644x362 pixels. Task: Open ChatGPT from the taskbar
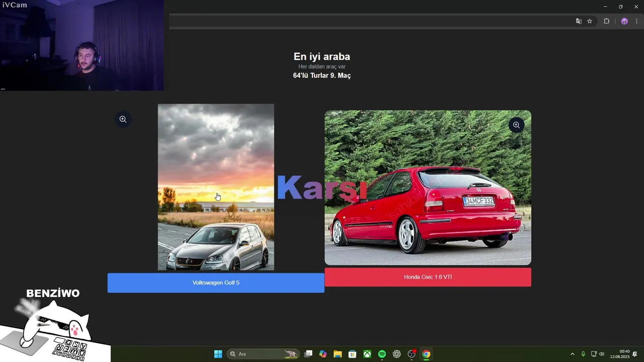coord(396,354)
